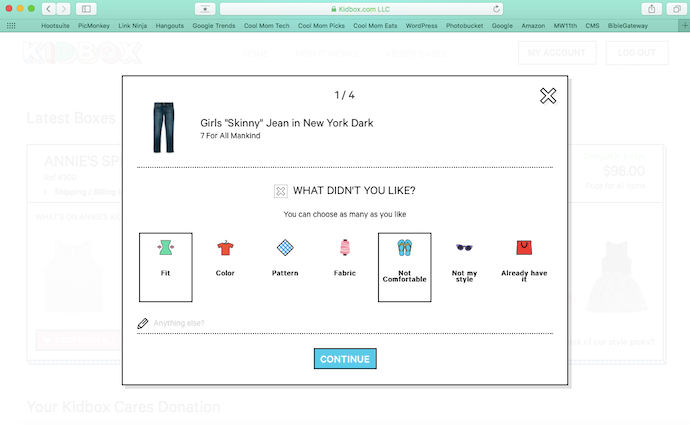The height and width of the screenshot is (425, 690).
Task: Open the MW11th bookmark
Action: pyautogui.click(x=565, y=26)
